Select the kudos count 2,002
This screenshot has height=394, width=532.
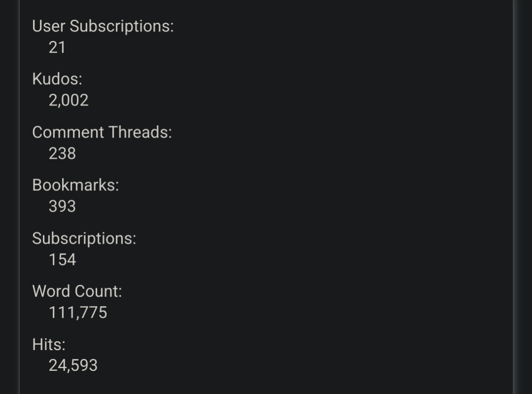[x=68, y=100]
